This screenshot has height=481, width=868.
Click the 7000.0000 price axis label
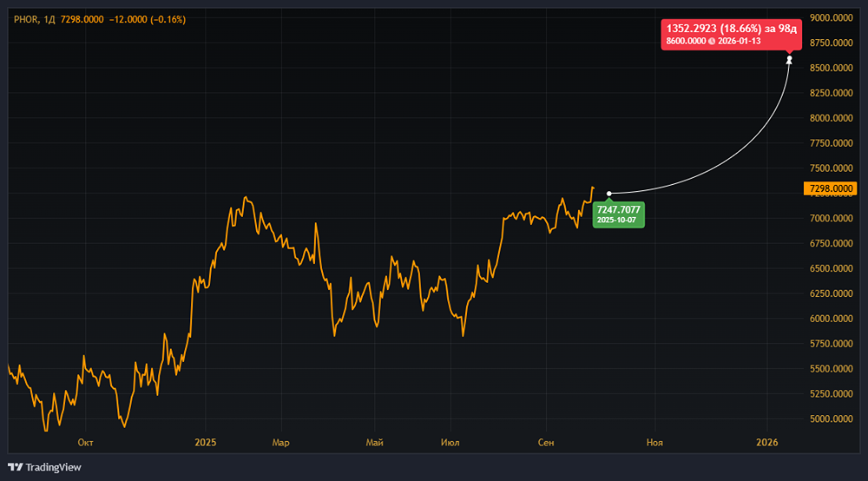click(831, 218)
